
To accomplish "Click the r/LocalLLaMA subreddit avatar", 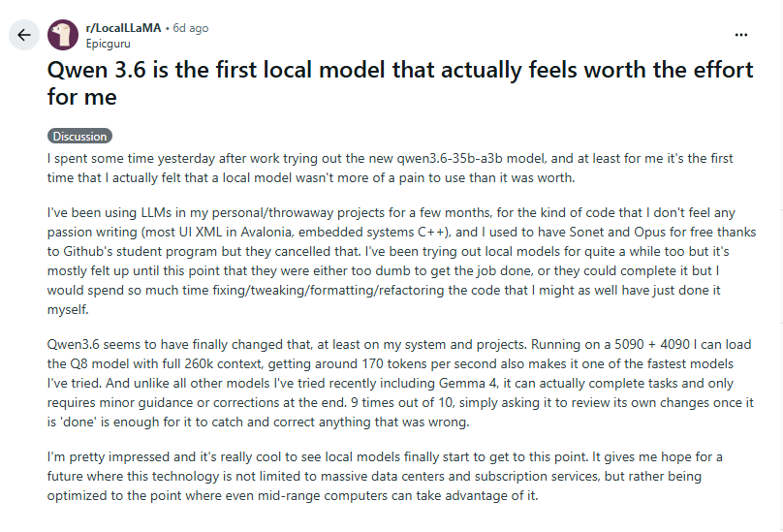I will pos(63,35).
